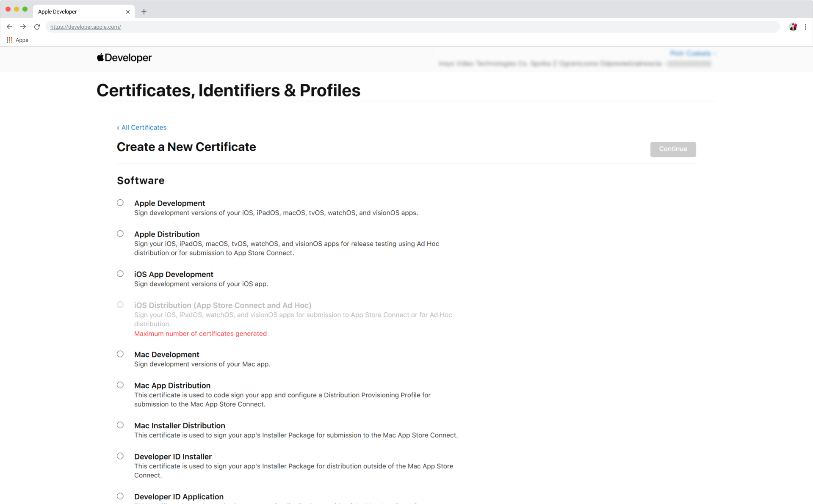Click the 'Create a New Certificate' heading
Screen dimensions: 813x504
coord(186,147)
